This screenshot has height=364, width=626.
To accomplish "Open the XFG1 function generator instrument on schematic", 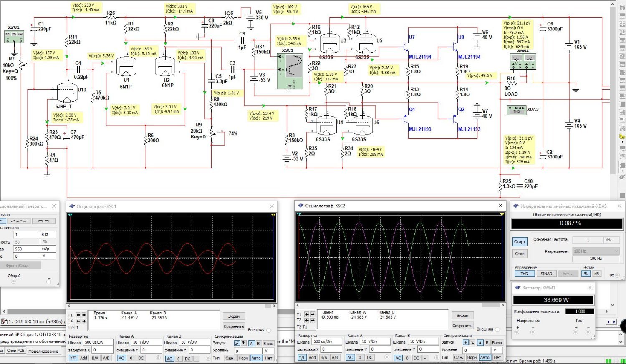I will click(x=13, y=37).
